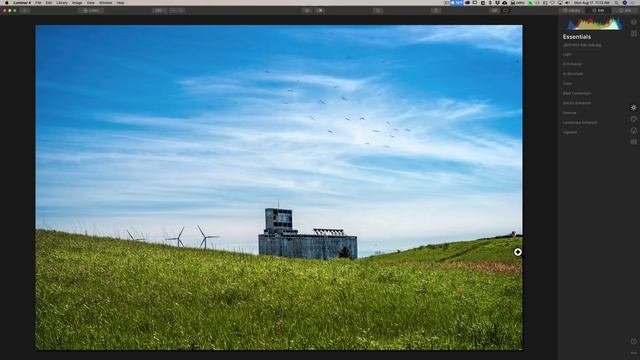The width and height of the screenshot is (640, 360).
Task: Select the Essentials sun icon
Action: 633,107
